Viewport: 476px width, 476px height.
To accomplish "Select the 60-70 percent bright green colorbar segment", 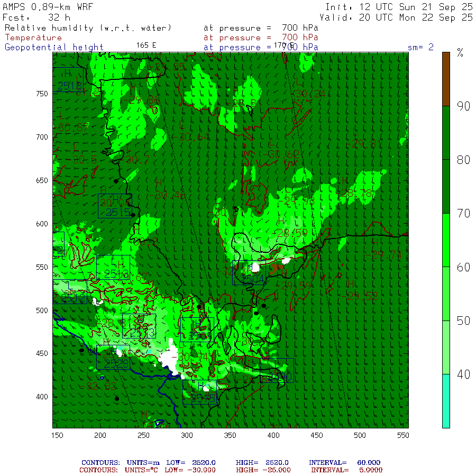I will pyautogui.click(x=446, y=240).
